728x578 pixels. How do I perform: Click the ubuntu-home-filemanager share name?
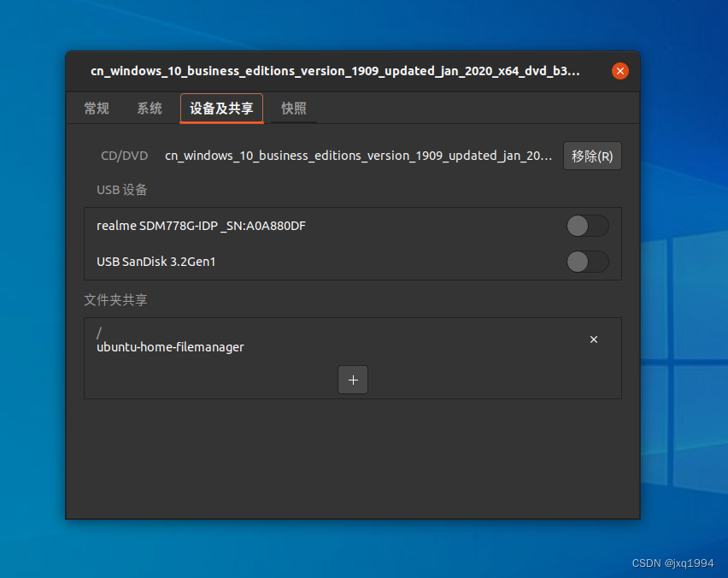coord(170,347)
